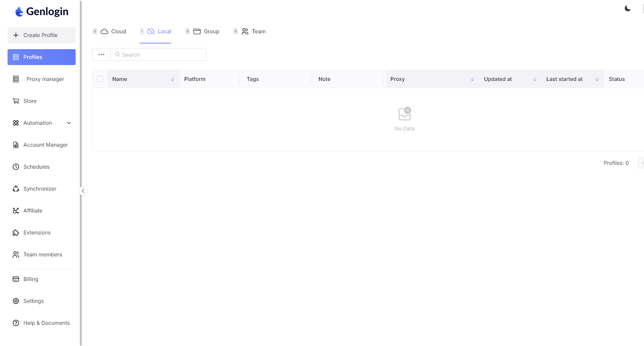Open Extensions from sidebar
Image resolution: width=644 pixels, height=346 pixels.
tap(42, 233)
